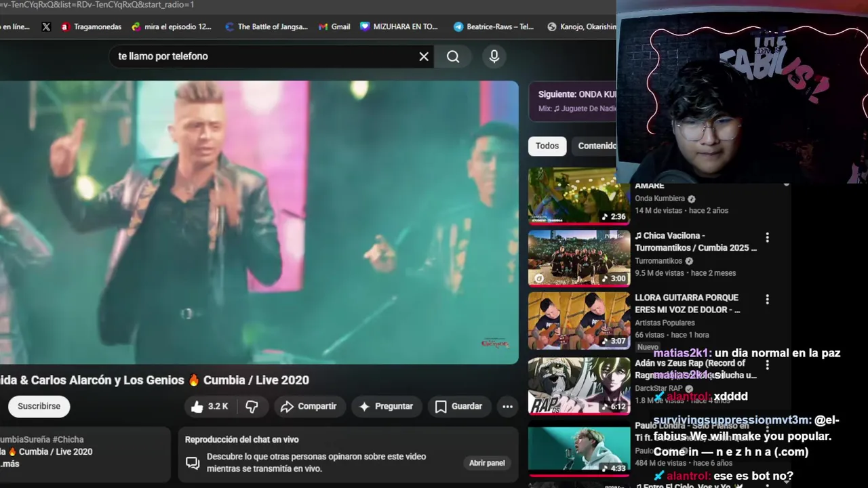Viewport: 868px width, 488px height.
Task: Open 'The Battle of Jangsa' bookmark
Action: tap(266, 27)
